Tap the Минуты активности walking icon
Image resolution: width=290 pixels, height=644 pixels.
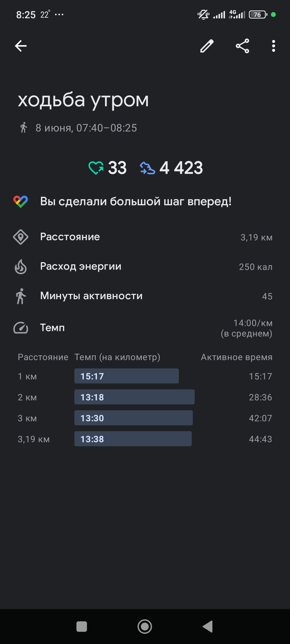[21, 296]
